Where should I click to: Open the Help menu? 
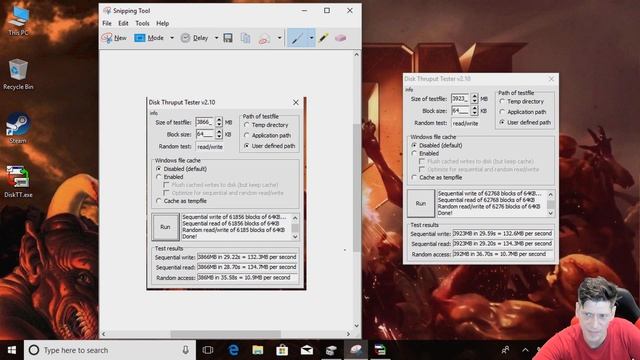(162, 23)
